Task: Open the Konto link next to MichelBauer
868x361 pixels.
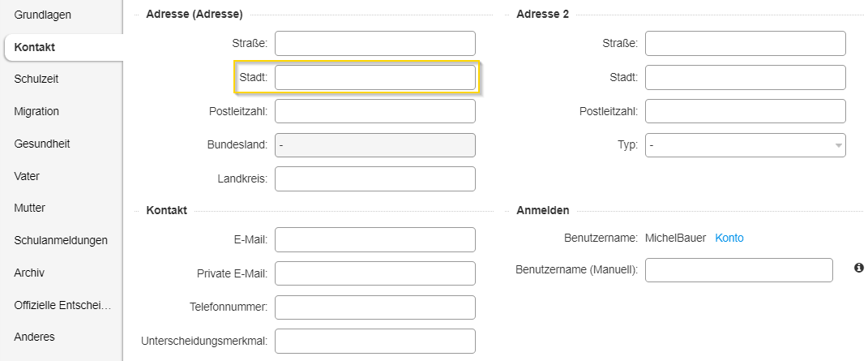Action: tap(729, 238)
